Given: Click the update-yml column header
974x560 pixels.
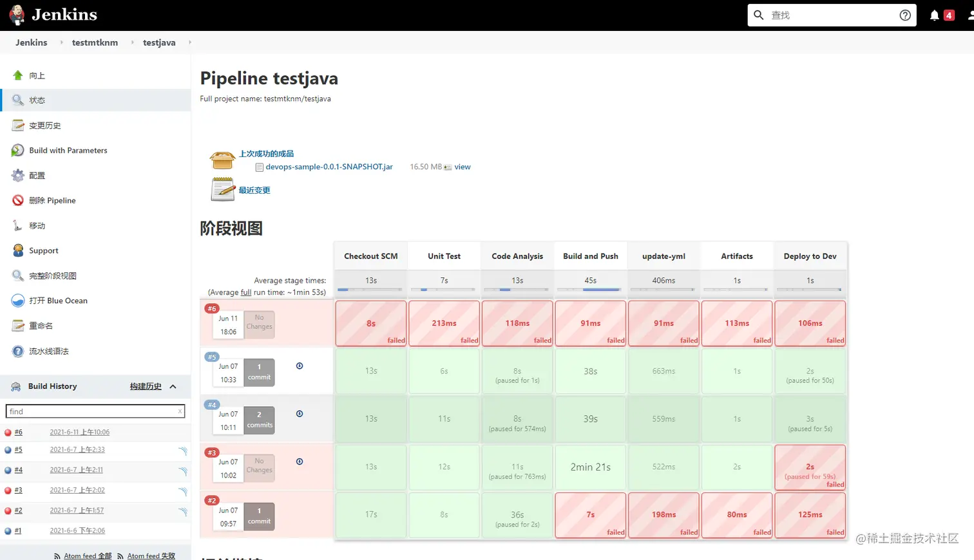Looking at the screenshot, I should click(664, 256).
